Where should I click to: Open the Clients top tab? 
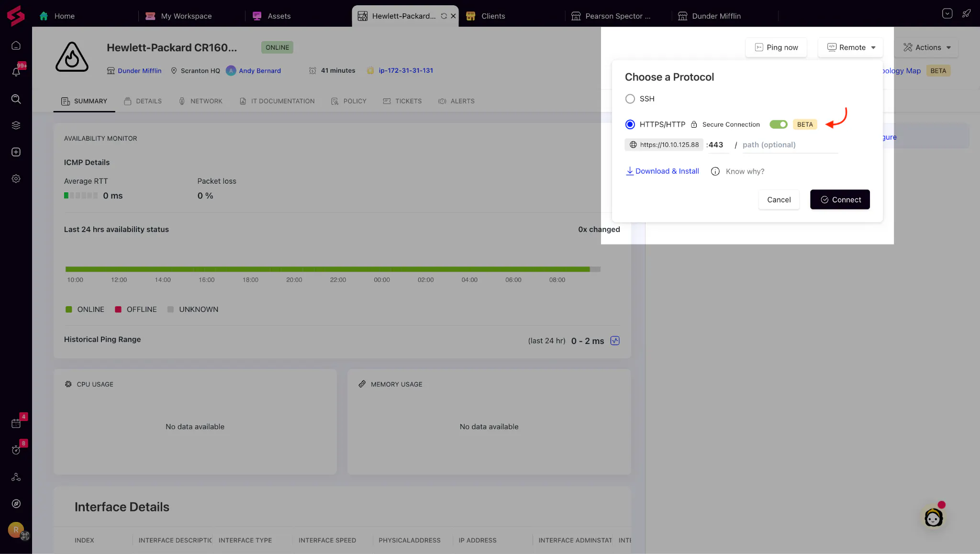[492, 16]
